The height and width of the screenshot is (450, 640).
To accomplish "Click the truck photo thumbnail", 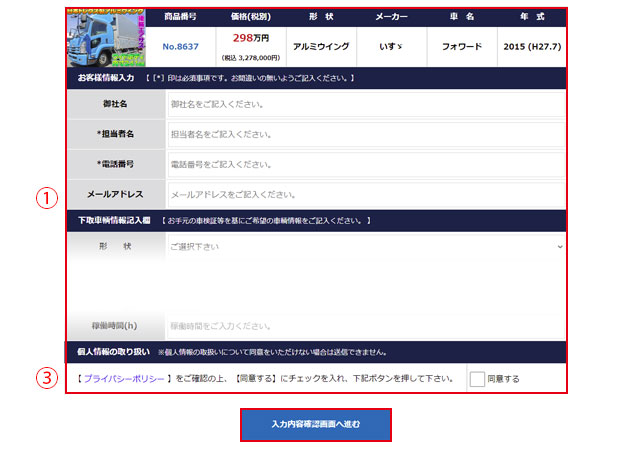I will click(97, 39).
